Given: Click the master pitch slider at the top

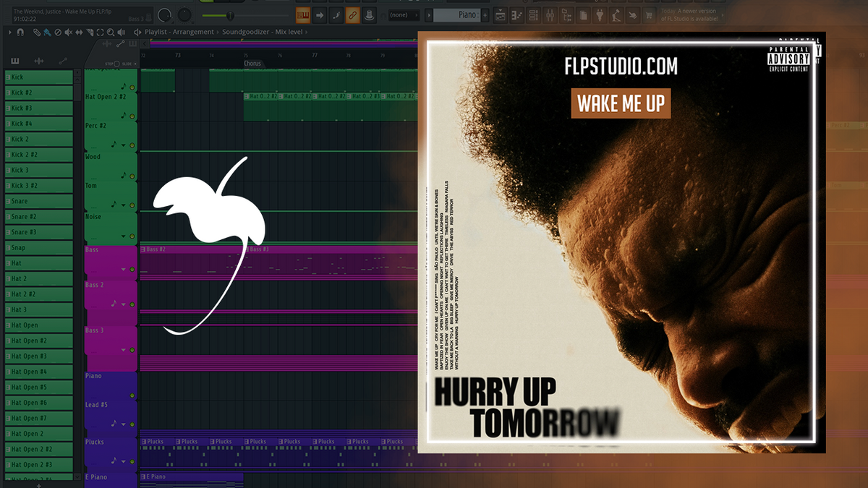Looking at the screenshot, I should pyautogui.click(x=231, y=14).
